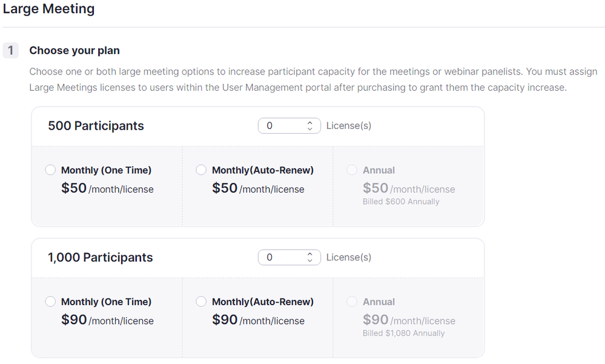Screen dimensions: 605x364
Task: Select Monthly (One Time) for 1,000 Participants
Action: pyautogui.click(x=51, y=302)
